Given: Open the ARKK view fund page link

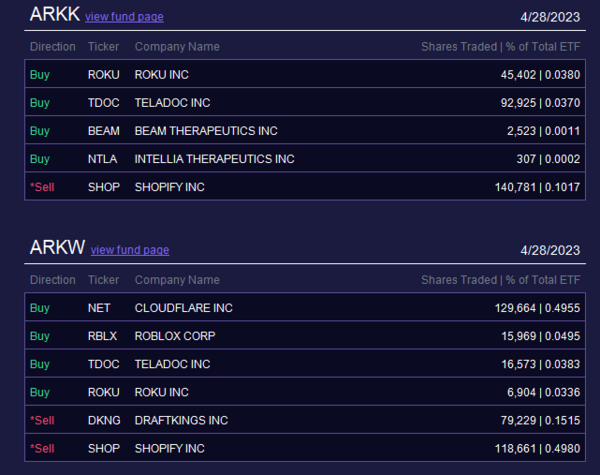Looking at the screenshot, I should point(124,17).
